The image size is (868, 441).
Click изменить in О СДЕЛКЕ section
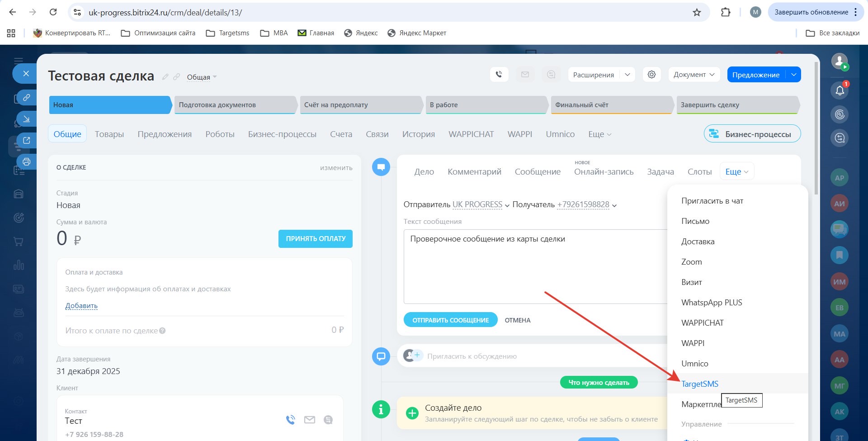point(336,168)
